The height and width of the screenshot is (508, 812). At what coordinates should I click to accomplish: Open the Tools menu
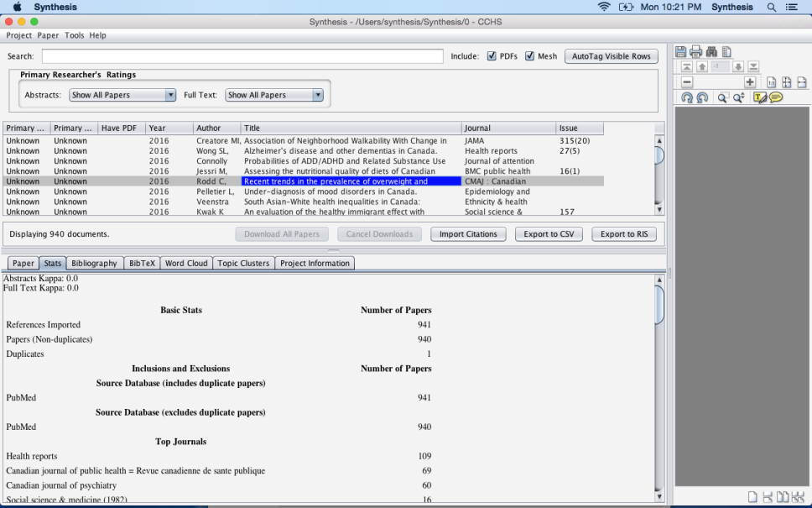74,35
